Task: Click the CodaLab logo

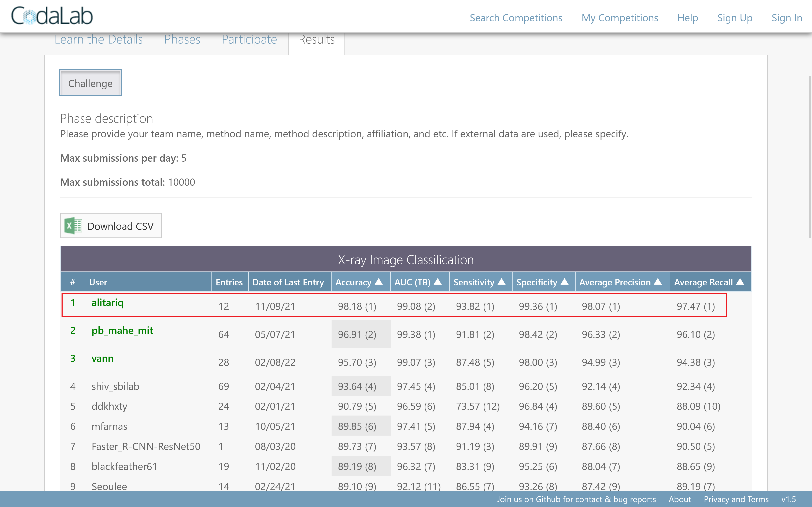Action: (x=52, y=16)
